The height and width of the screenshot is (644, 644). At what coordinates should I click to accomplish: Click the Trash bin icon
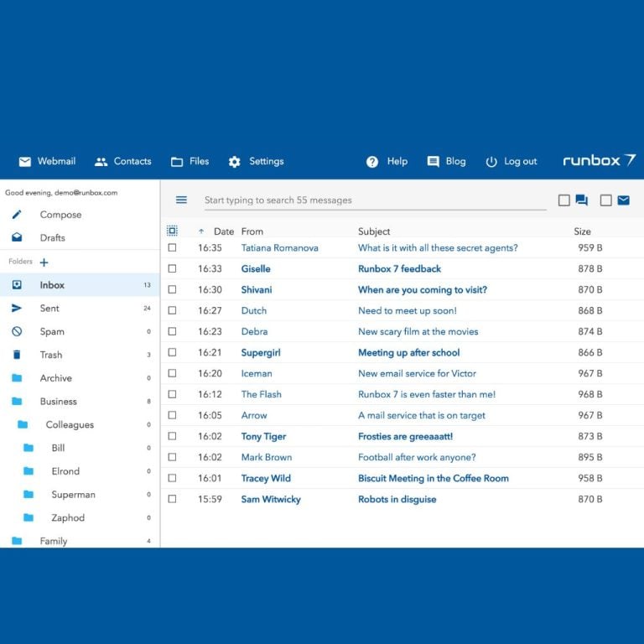click(x=17, y=355)
